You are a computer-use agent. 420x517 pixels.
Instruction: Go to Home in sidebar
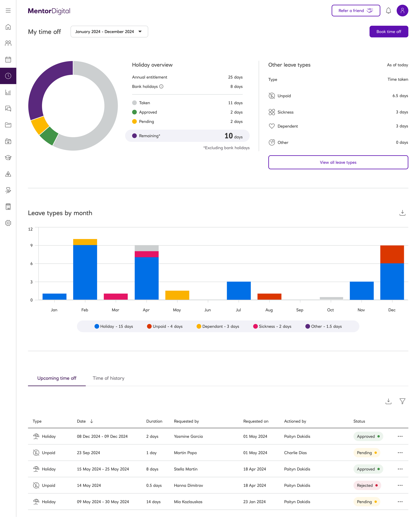point(8,27)
